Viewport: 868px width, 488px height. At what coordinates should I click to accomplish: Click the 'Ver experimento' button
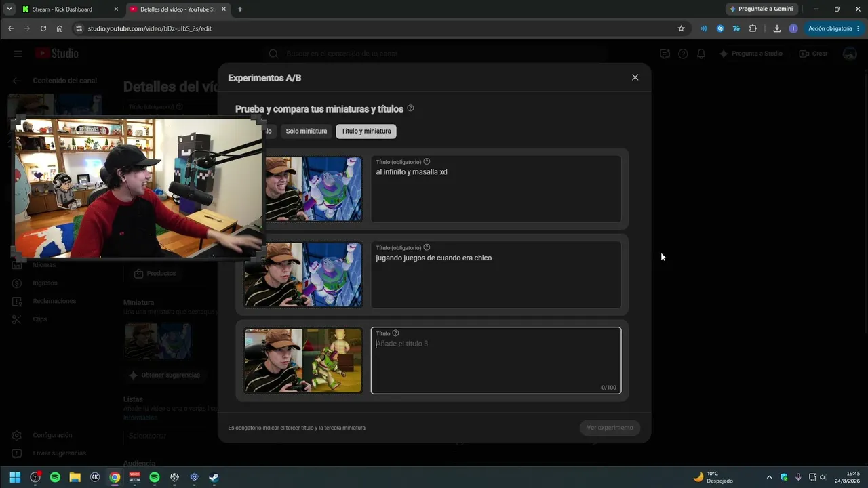point(610,428)
